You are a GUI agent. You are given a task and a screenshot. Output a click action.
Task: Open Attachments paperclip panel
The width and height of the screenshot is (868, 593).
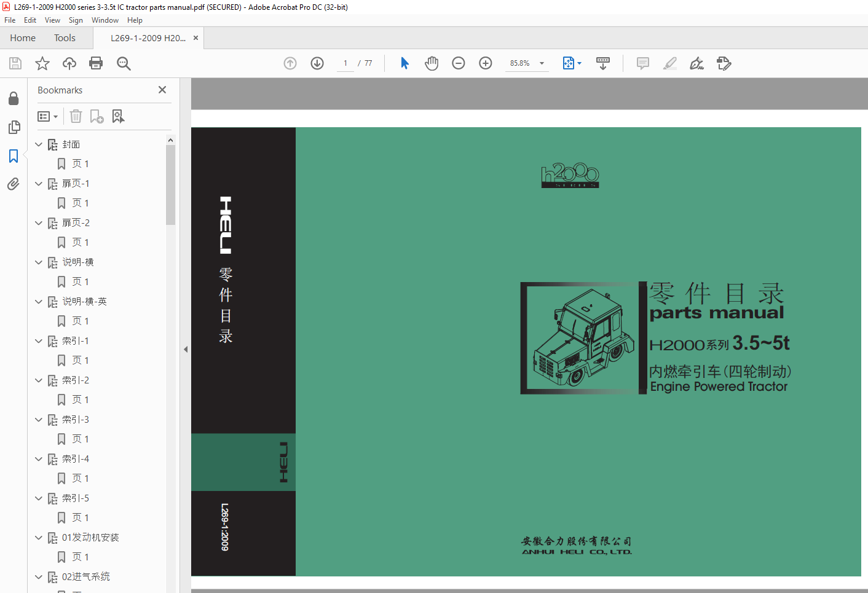pos(14,184)
